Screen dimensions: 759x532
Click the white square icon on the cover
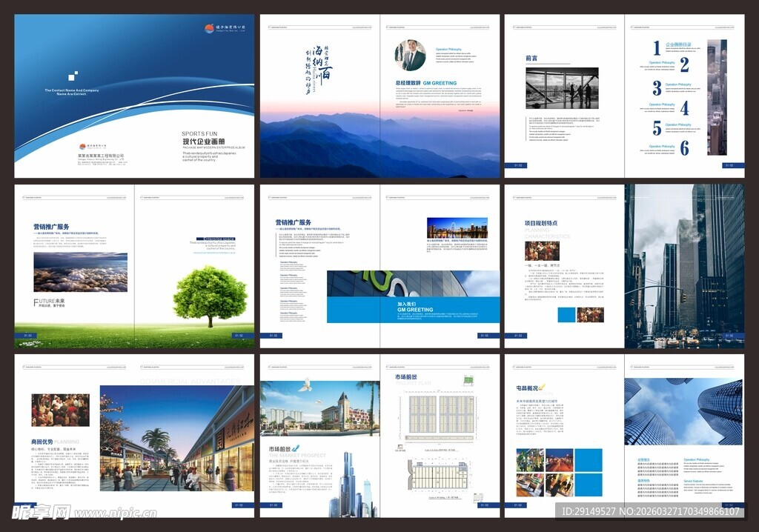(72, 76)
